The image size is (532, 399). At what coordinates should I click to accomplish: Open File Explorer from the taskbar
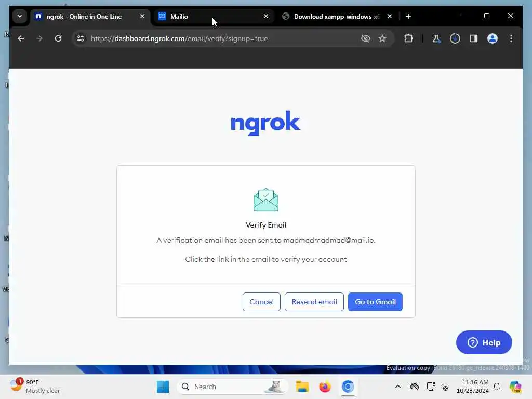point(302,387)
